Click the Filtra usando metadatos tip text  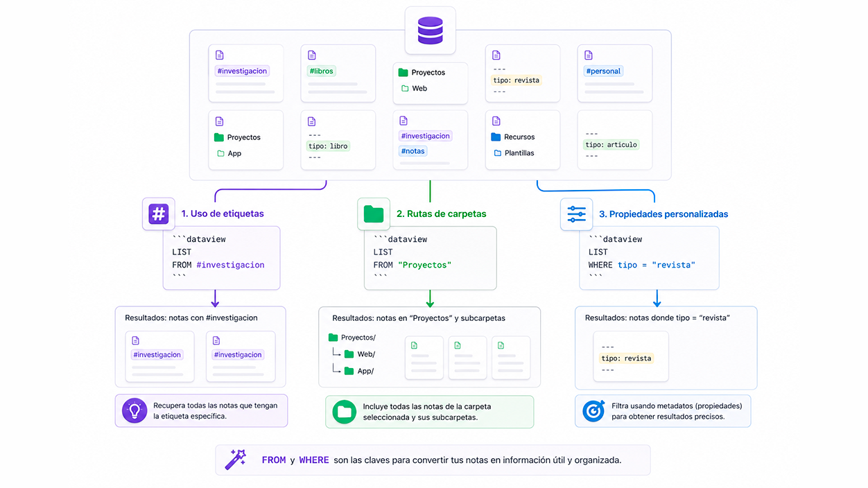click(x=677, y=411)
